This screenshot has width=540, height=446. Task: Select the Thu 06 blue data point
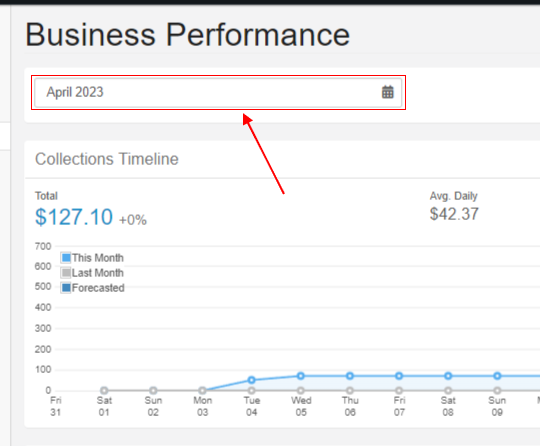350,376
